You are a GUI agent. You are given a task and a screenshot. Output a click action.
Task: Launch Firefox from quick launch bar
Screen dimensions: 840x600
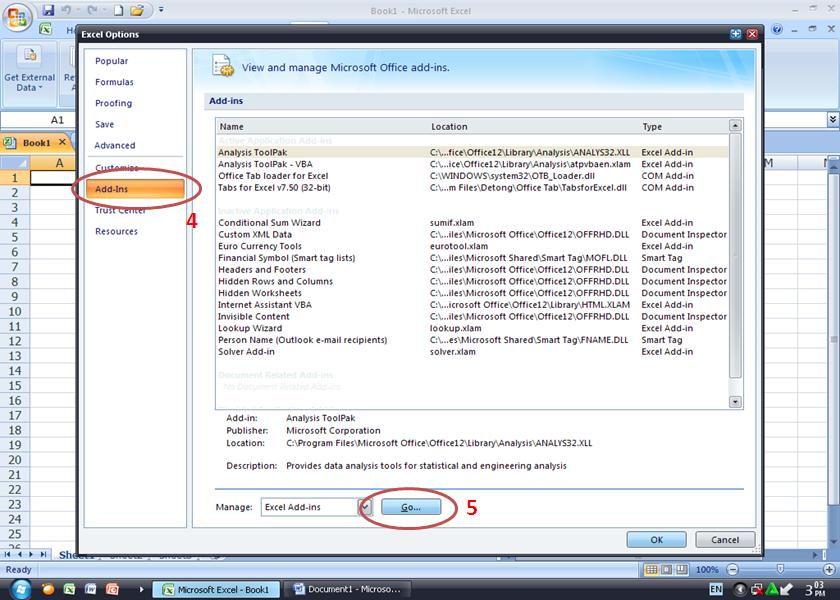[x=48, y=589]
